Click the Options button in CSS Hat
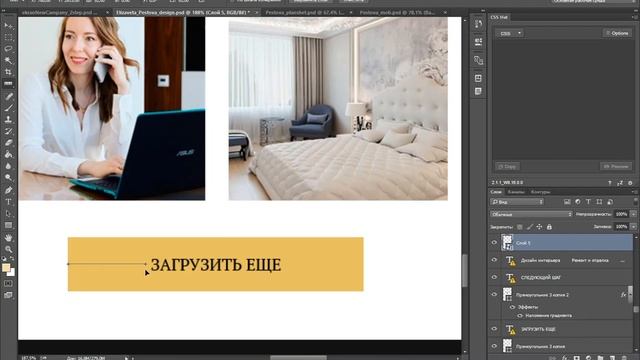The image size is (640, 360). [617, 33]
